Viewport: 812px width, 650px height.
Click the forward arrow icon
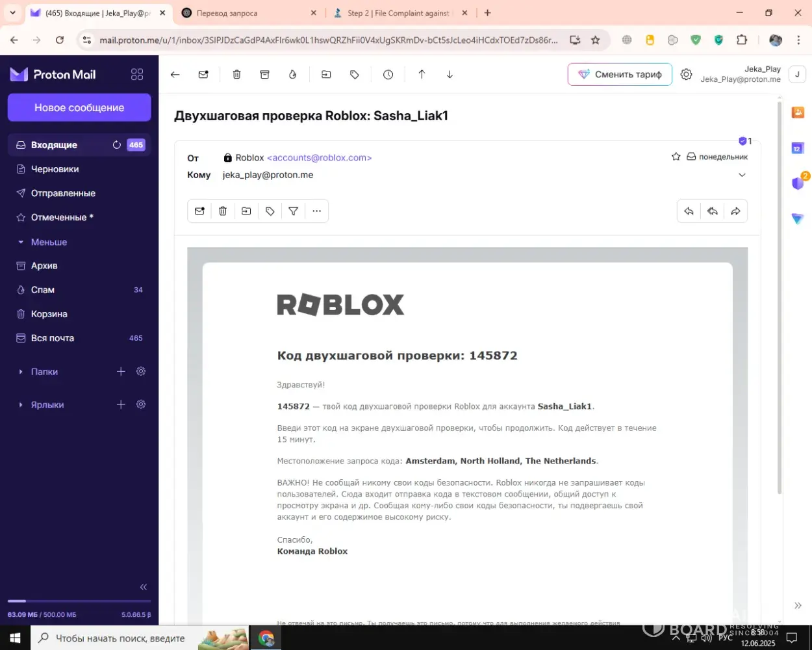735,211
